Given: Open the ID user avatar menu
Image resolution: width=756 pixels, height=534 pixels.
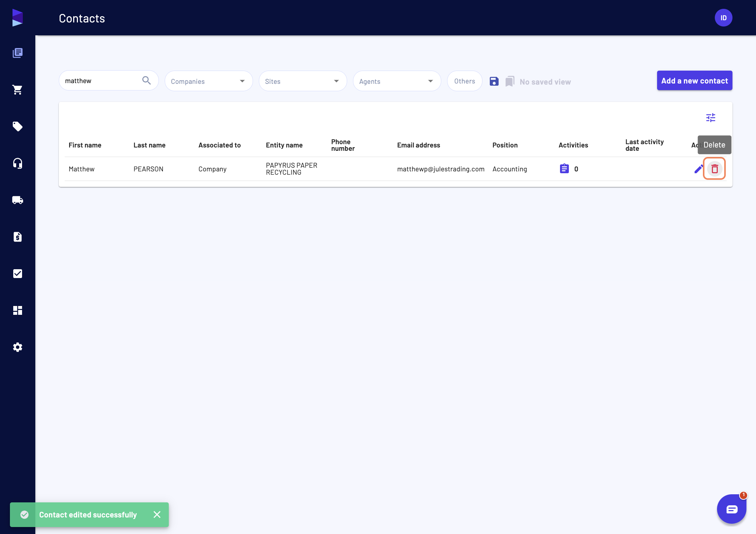Looking at the screenshot, I should 724,18.
